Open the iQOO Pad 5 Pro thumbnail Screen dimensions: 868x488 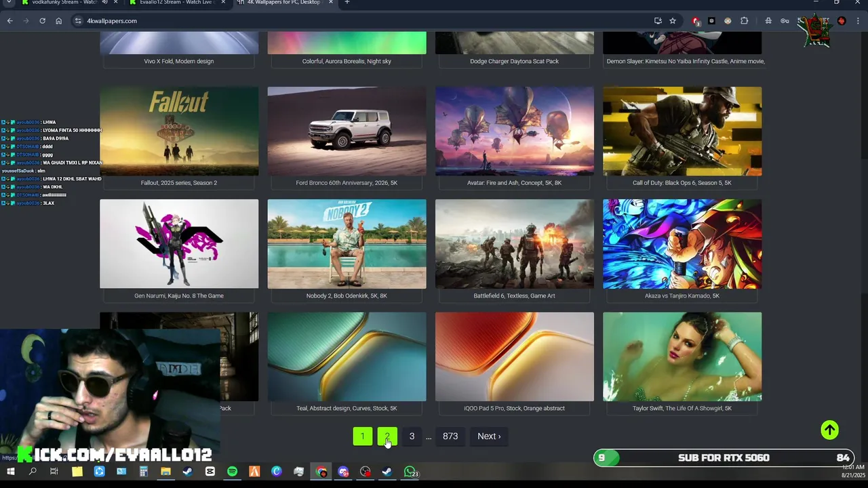click(514, 357)
